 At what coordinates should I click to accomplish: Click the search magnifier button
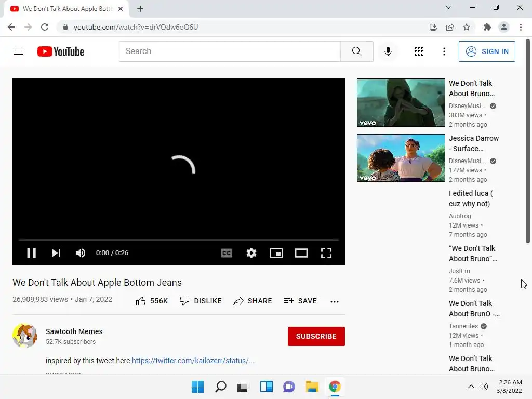[x=356, y=51]
